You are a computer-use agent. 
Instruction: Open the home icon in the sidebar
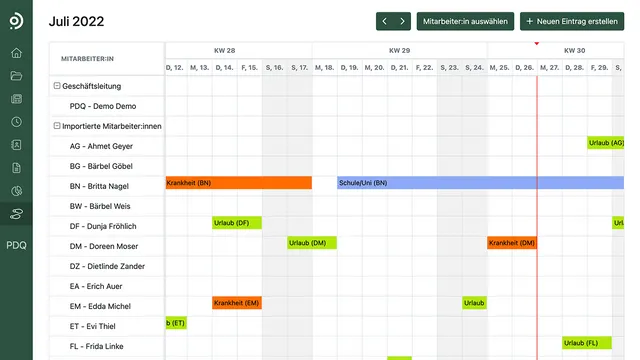pos(16,53)
